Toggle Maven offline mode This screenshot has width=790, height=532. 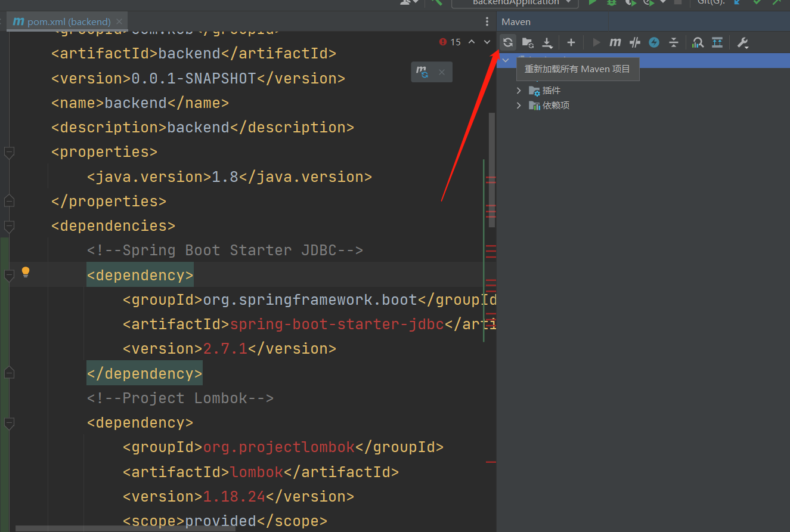(x=635, y=42)
